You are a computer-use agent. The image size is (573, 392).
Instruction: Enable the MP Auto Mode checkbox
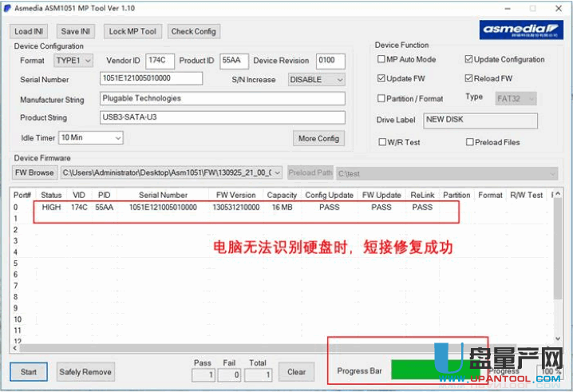click(x=381, y=60)
